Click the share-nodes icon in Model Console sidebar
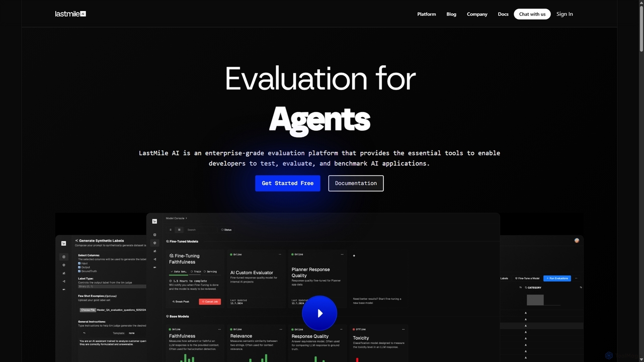Screen dimensions: 644x362 pyautogui.click(x=154, y=259)
